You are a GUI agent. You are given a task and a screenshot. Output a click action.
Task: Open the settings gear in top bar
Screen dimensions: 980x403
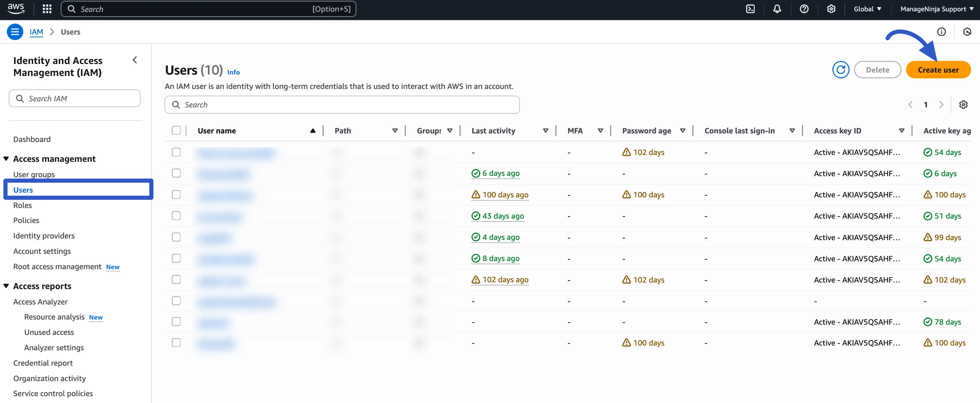(x=831, y=9)
